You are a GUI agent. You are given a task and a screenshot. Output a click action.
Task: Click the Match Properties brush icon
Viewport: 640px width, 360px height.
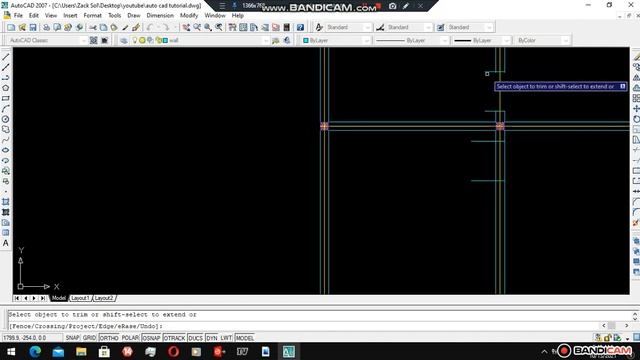coord(136,27)
